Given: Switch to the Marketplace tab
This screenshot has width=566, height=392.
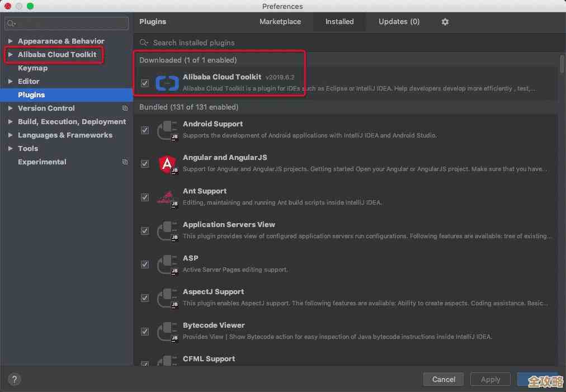Looking at the screenshot, I should click(x=280, y=22).
